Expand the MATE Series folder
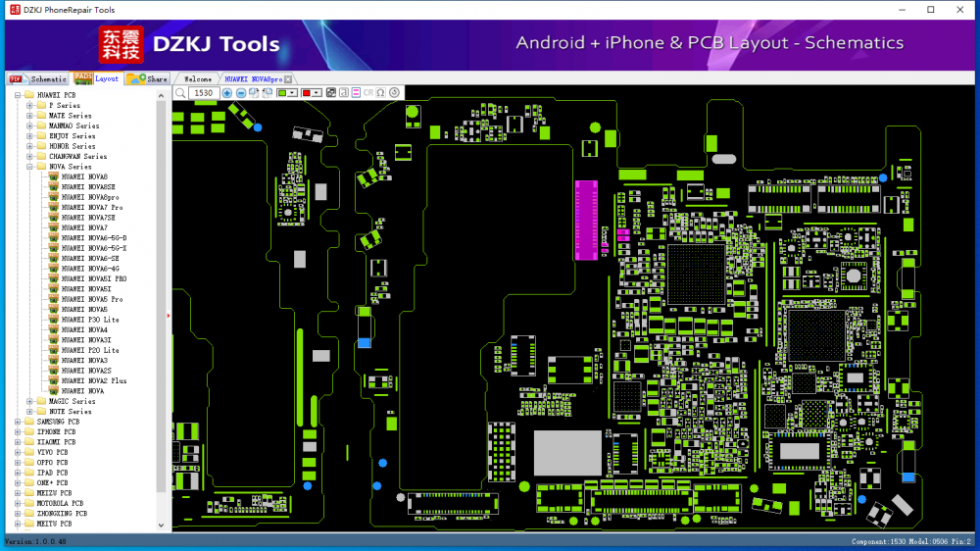 coord(29,116)
